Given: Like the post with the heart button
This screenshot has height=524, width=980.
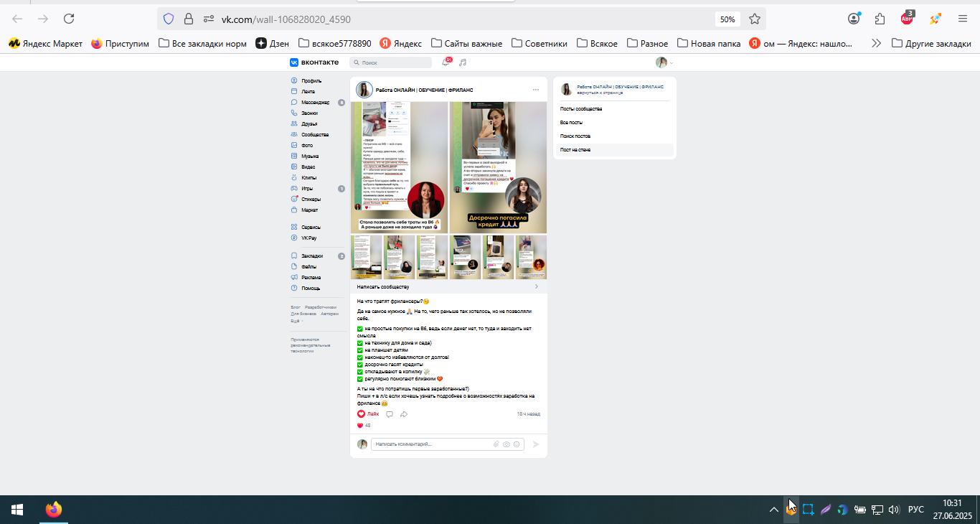Looking at the screenshot, I should [x=368, y=414].
